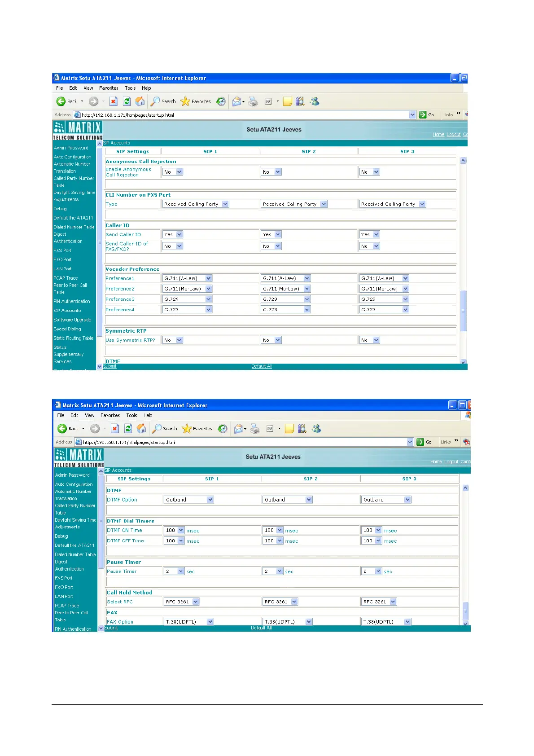Open DTMF Option dropdown for SIP 1
The width and height of the screenshot is (534, 756).
[x=189, y=500]
